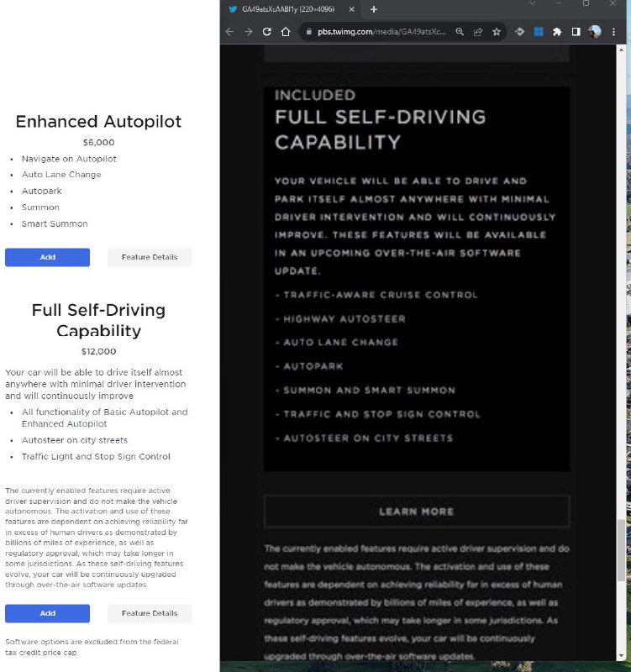Click the Autopark bullet under Enhanced Autopilot
This screenshot has height=672, width=631.
click(x=41, y=191)
